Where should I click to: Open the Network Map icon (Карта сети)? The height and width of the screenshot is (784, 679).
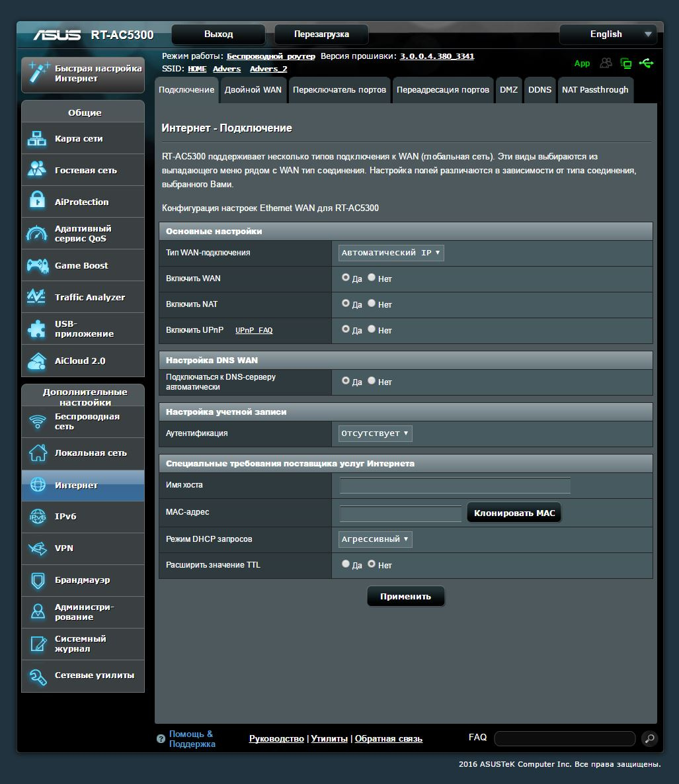coord(37,138)
